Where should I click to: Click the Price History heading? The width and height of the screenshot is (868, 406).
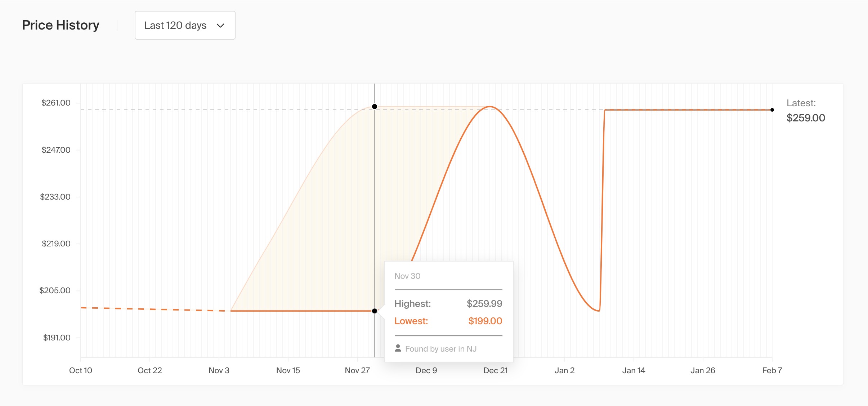pos(61,25)
